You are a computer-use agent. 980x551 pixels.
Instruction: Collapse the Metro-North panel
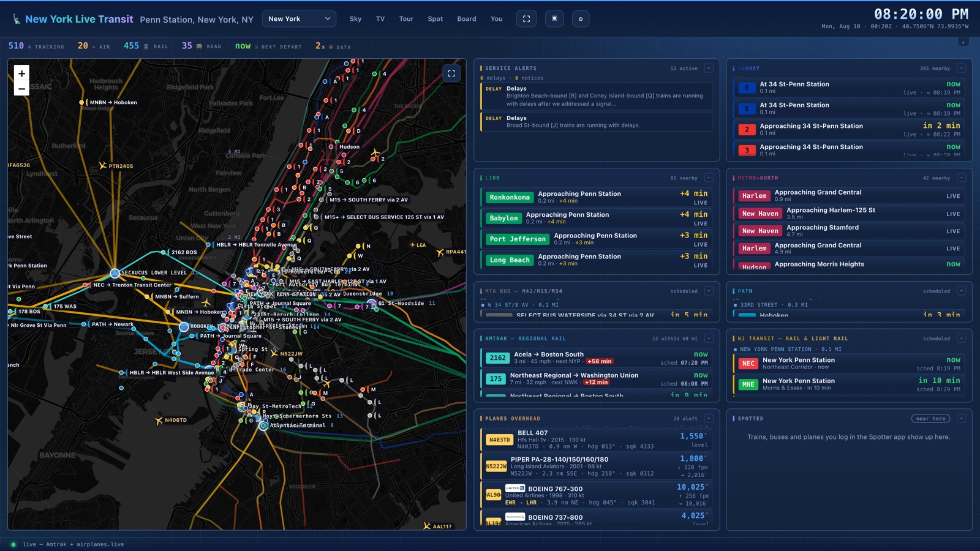click(x=961, y=178)
